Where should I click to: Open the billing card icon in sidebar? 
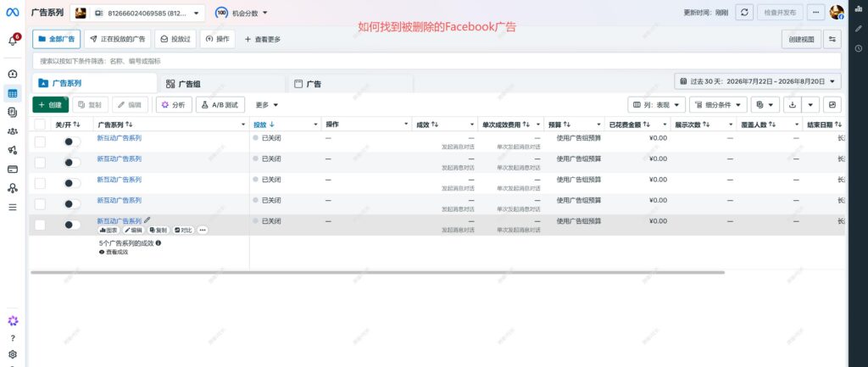pos(13,170)
